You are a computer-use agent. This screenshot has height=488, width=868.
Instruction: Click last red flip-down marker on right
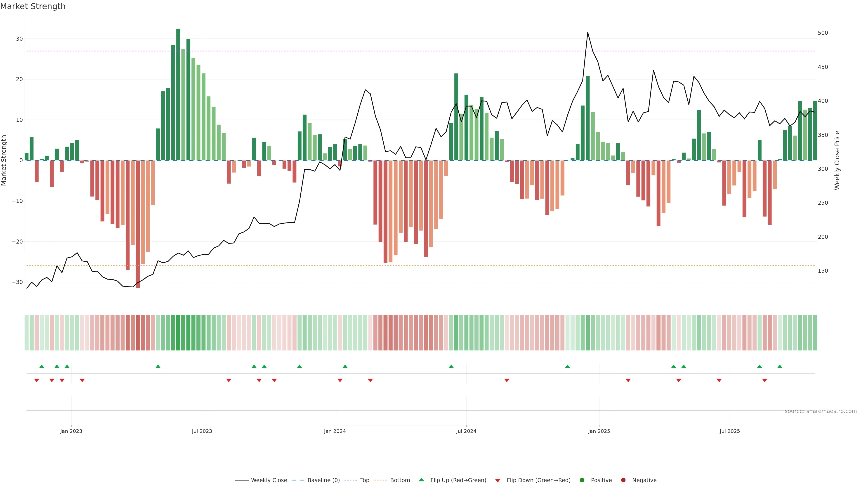(764, 380)
